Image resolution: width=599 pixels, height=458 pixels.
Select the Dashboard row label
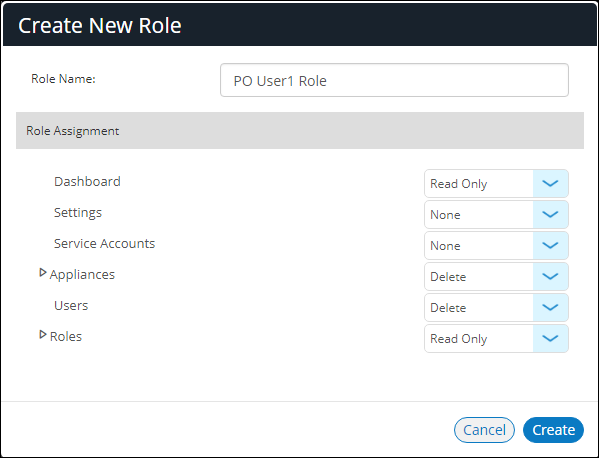pos(87,181)
